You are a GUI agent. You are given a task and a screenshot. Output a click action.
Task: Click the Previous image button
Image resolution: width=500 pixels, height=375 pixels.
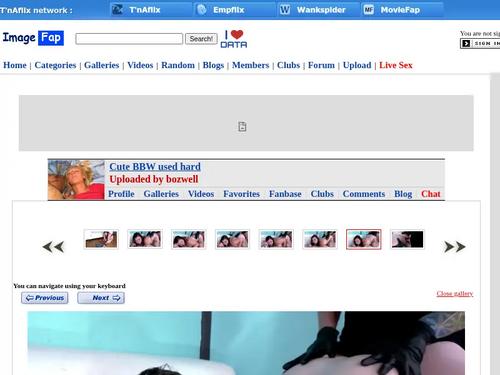point(45,298)
